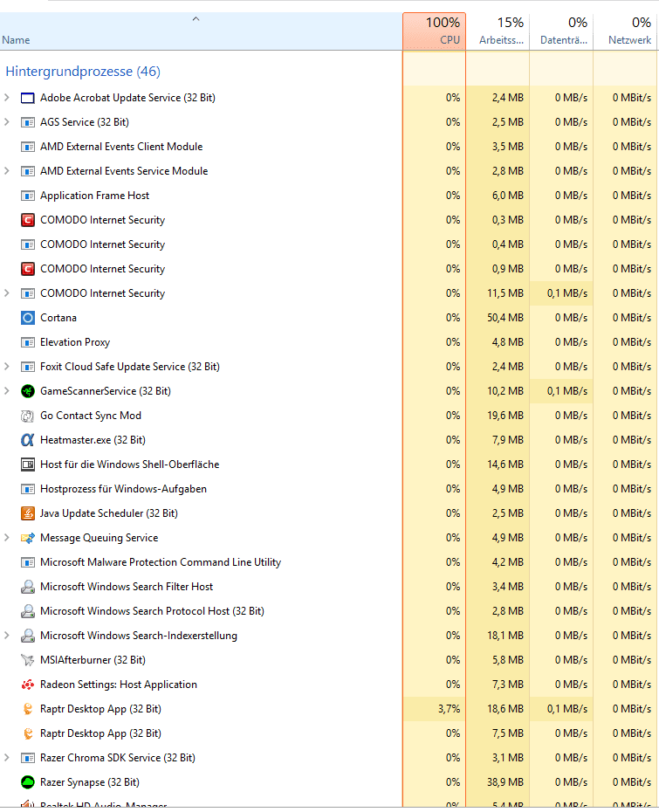Click the 14,6 MB memory value
Viewport: 659px width, 812px height.
(x=505, y=464)
